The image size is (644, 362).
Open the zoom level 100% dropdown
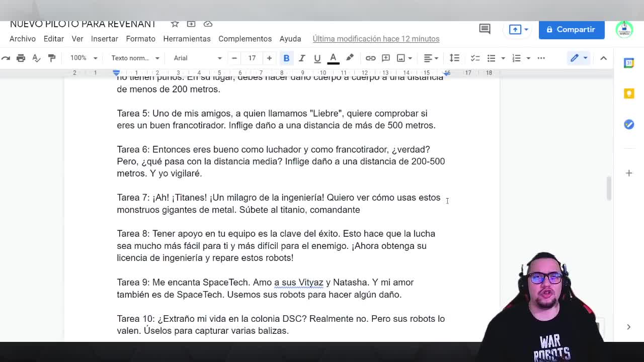pyautogui.click(x=84, y=58)
